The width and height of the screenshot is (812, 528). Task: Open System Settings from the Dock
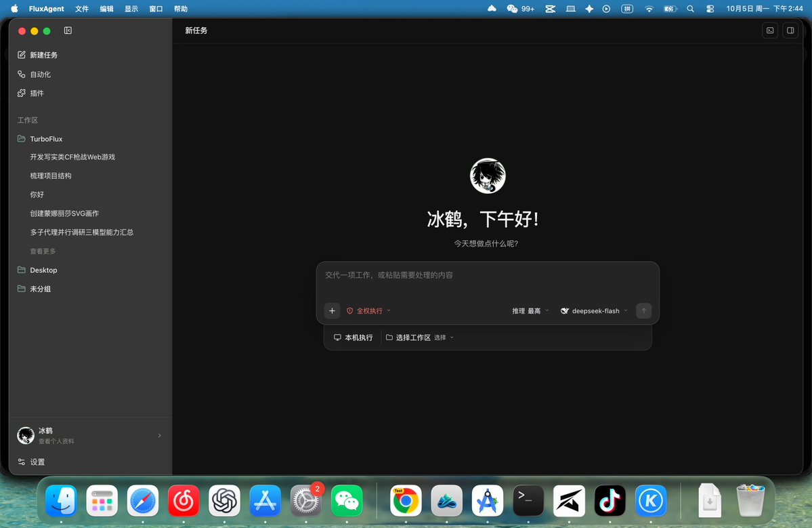306,500
